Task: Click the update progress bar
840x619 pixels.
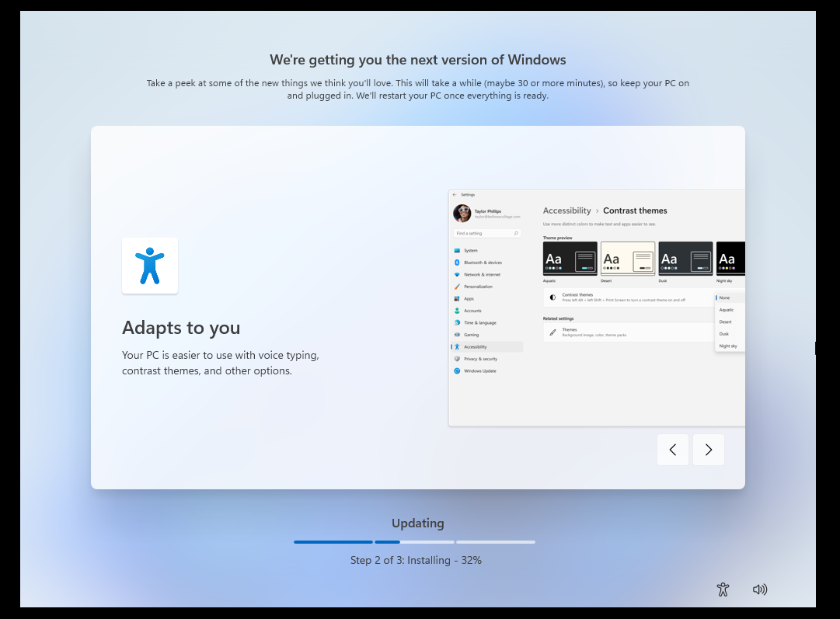Action: (x=414, y=542)
